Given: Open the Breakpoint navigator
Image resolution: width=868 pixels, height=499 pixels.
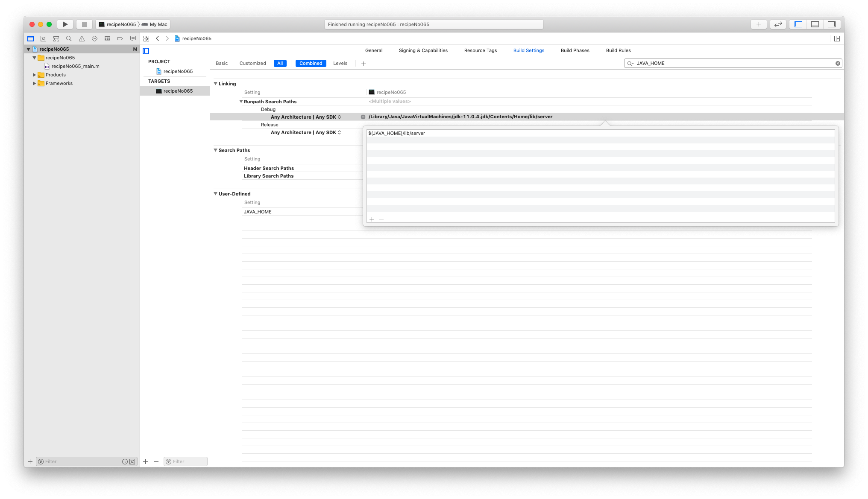Looking at the screenshot, I should point(120,38).
